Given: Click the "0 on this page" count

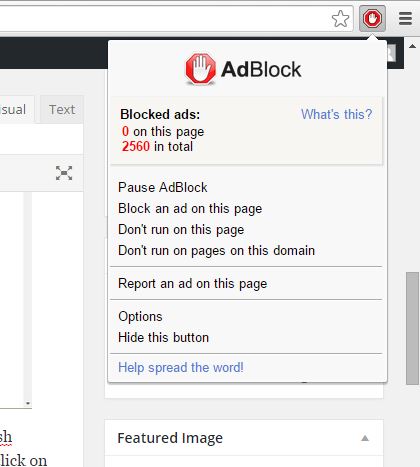Looking at the screenshot, I should (x=163, y=131).
